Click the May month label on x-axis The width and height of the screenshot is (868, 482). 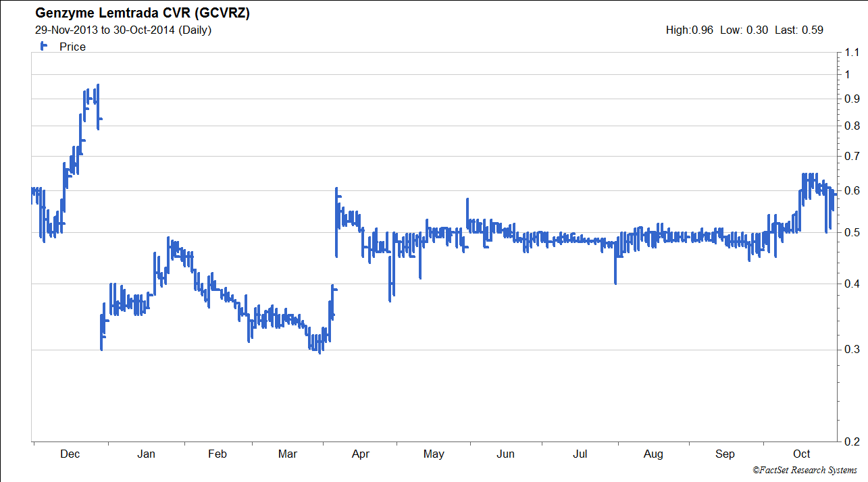pos(434,454)
